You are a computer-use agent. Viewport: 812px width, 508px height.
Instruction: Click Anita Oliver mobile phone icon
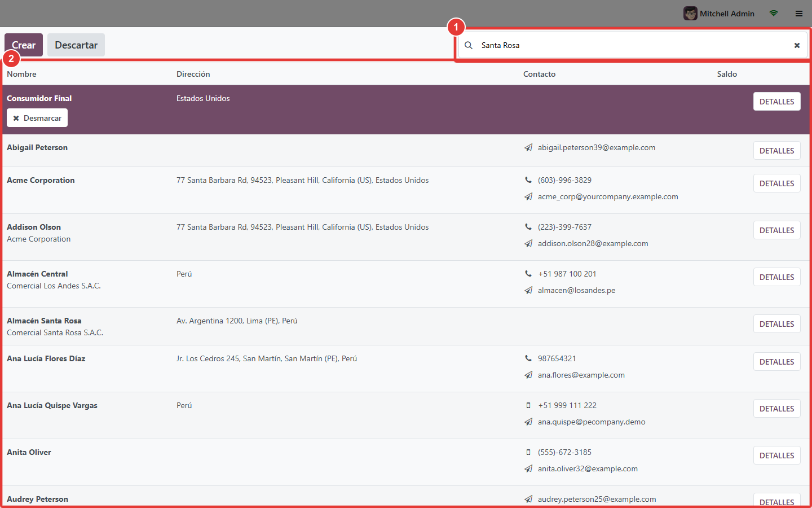point(528,452)
